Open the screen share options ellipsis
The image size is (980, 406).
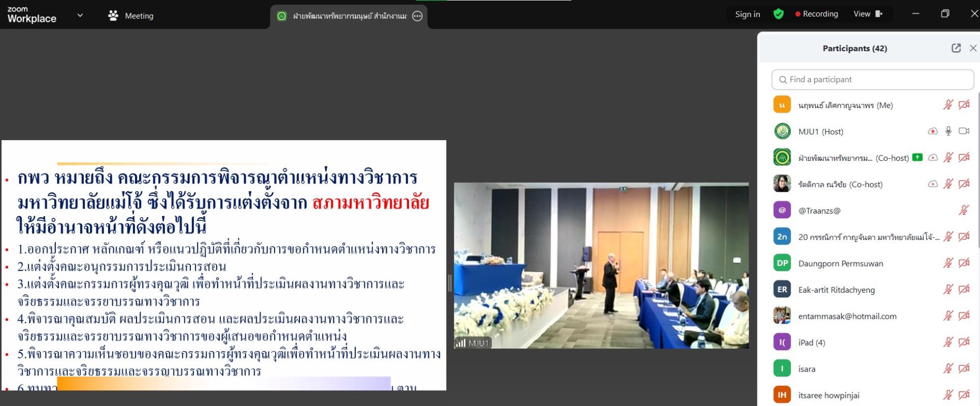pos(417,16)
